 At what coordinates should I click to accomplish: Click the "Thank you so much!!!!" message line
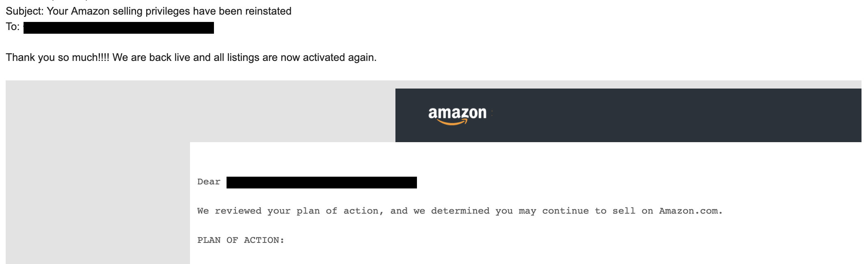point(191,57)
